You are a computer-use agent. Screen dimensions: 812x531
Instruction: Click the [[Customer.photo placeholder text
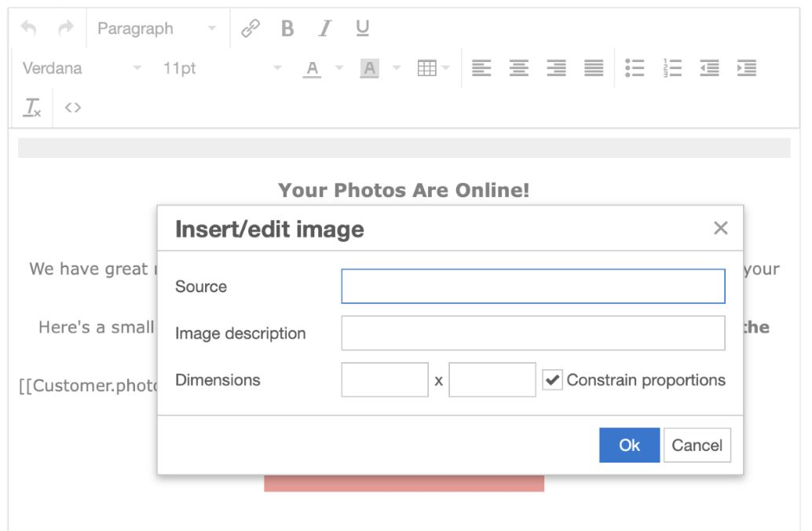pos(87,386)
